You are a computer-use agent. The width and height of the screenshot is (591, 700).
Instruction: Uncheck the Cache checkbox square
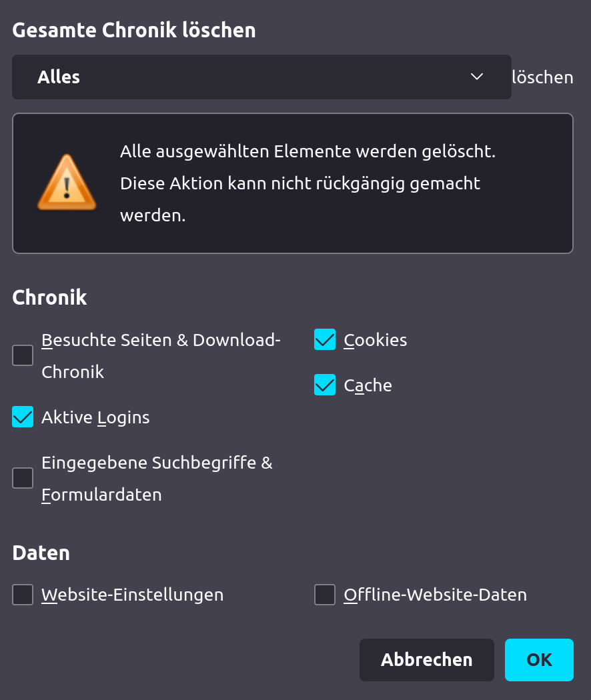pyautogui.click(x=325, y=385)
